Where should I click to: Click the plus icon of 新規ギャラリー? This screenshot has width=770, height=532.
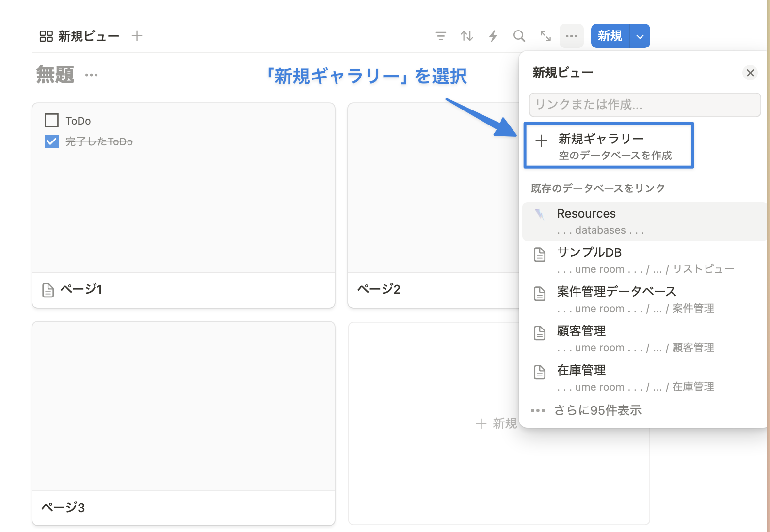click(541, 141)
